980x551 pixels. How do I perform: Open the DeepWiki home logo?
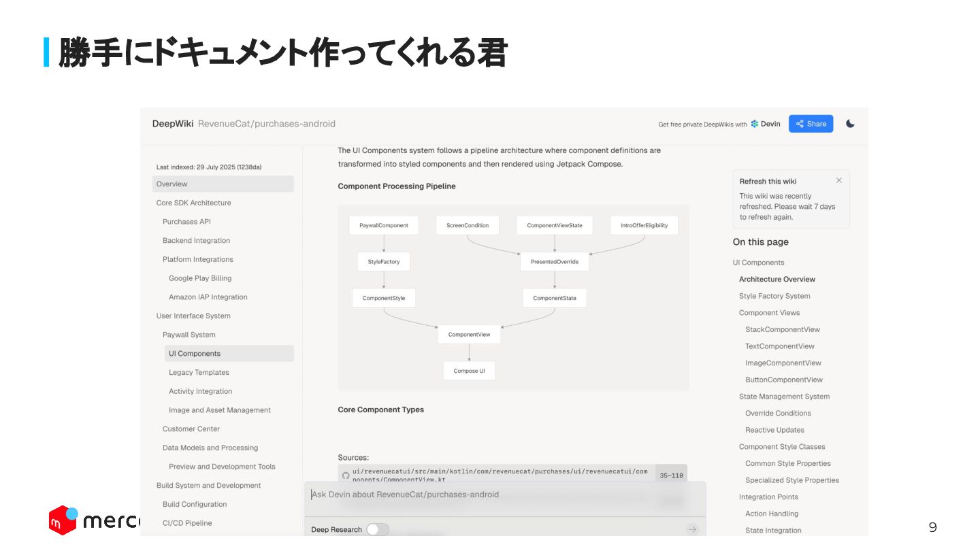[x=173, y=124]
